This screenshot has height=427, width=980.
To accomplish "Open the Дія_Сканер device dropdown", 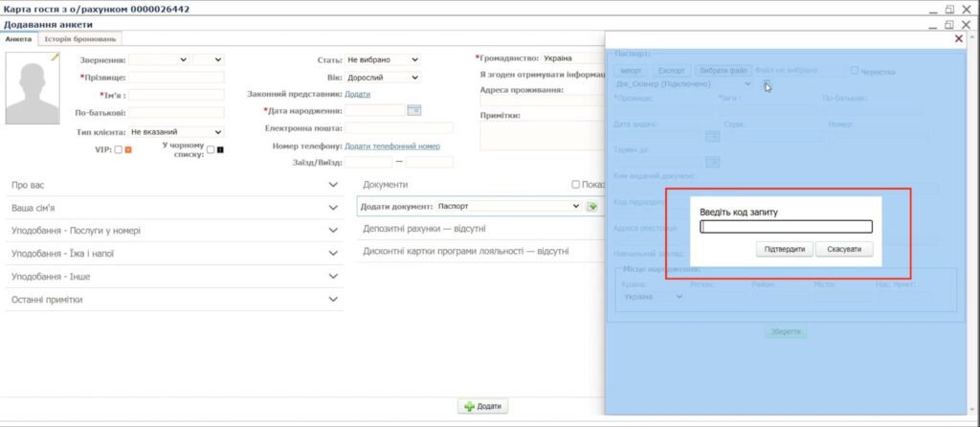I will (683, 84).
